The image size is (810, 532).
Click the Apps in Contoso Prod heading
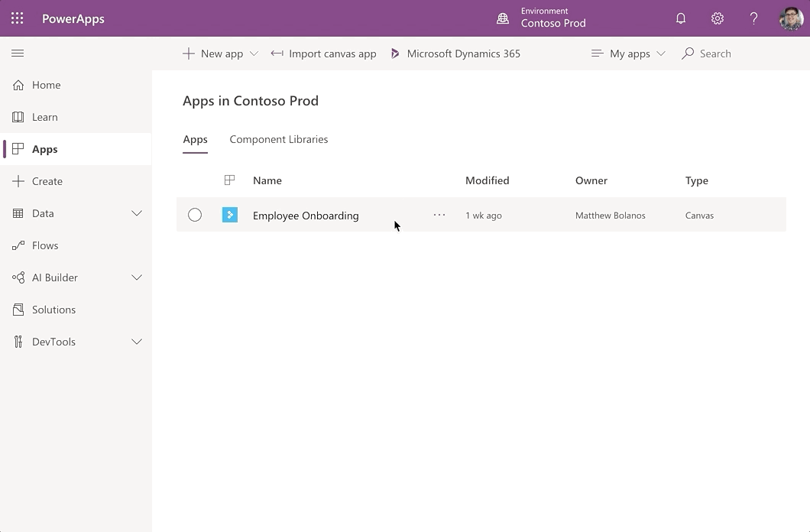click(x=251, y=101)
